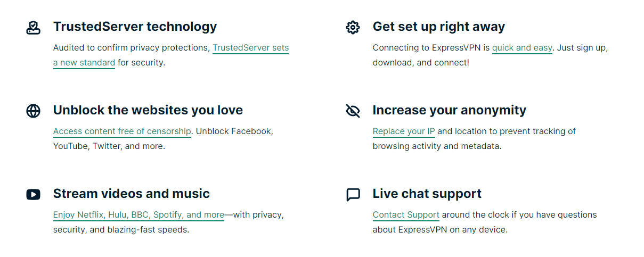Viewport: 644px width, 257px height.
Task: Select the 'Increase your anonymity' heading
Action: pyautogui.click(x=450, y=110)
